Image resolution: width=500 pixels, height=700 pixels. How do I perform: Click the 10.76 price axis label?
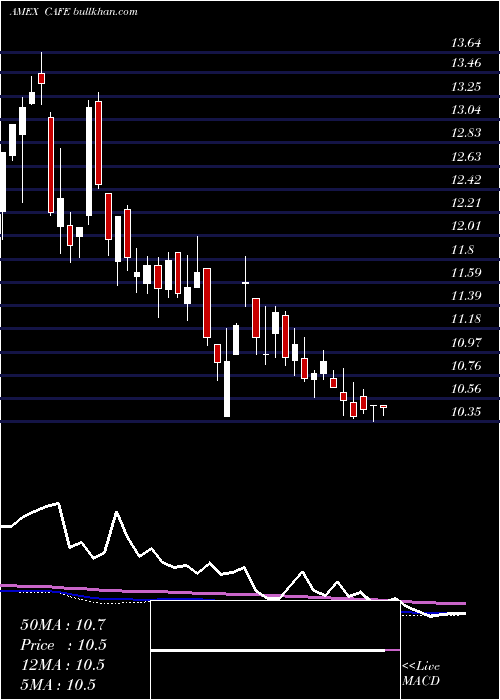tap(466, 366)
